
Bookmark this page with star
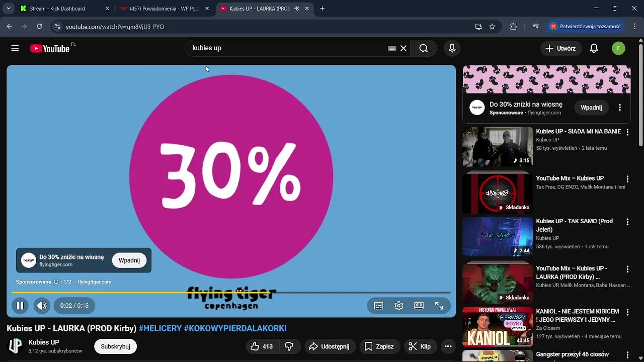pyautogui.click(x=492, y=27)
